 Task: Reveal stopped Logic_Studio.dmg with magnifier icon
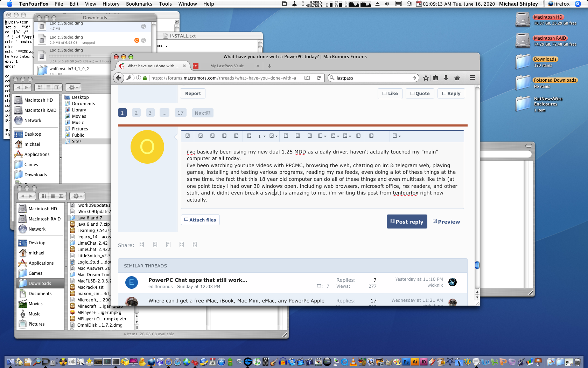(143, 40)
